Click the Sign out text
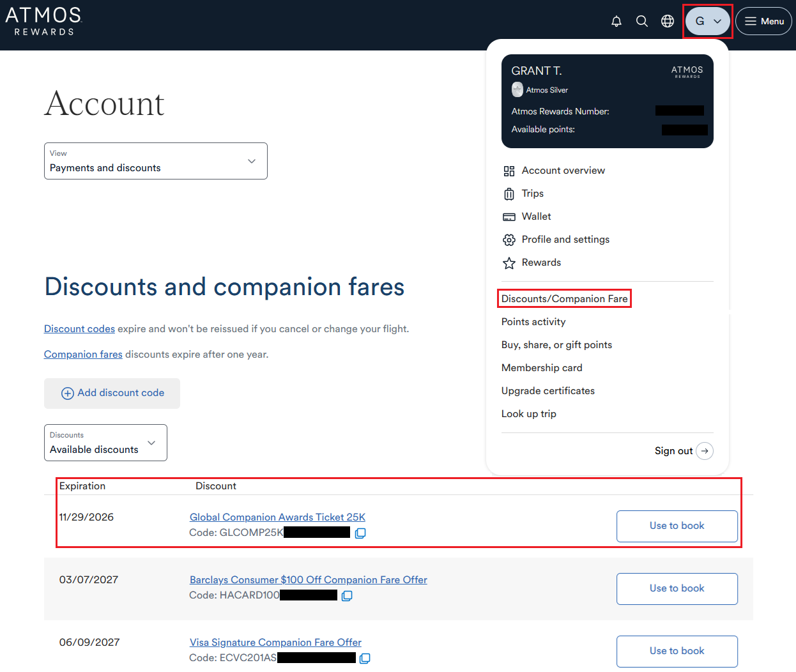The image size is (796, 672). (x=673, y=451)
